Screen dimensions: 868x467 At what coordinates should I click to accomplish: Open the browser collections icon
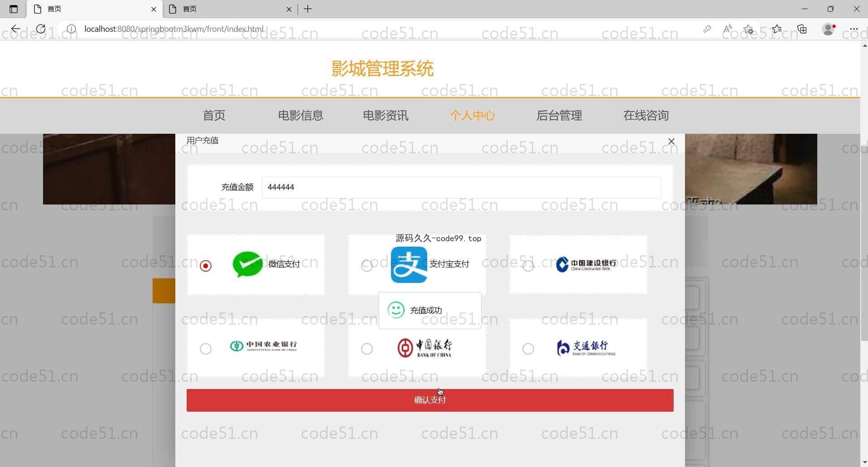click(x=802, y=29)
